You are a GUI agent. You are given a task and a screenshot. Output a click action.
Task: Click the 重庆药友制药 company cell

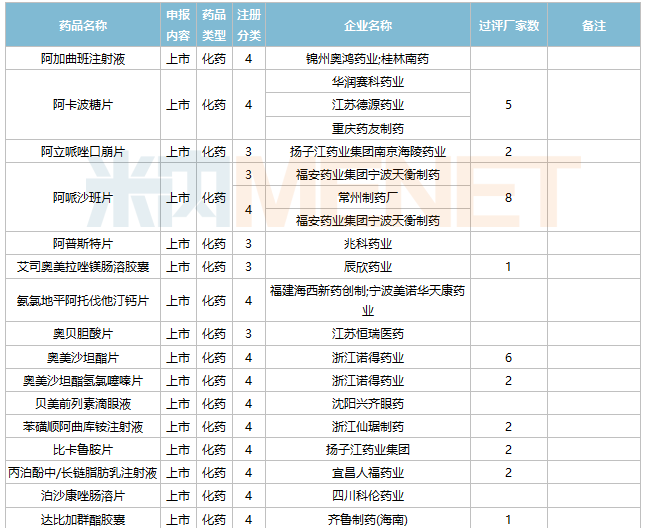(368, 128)
